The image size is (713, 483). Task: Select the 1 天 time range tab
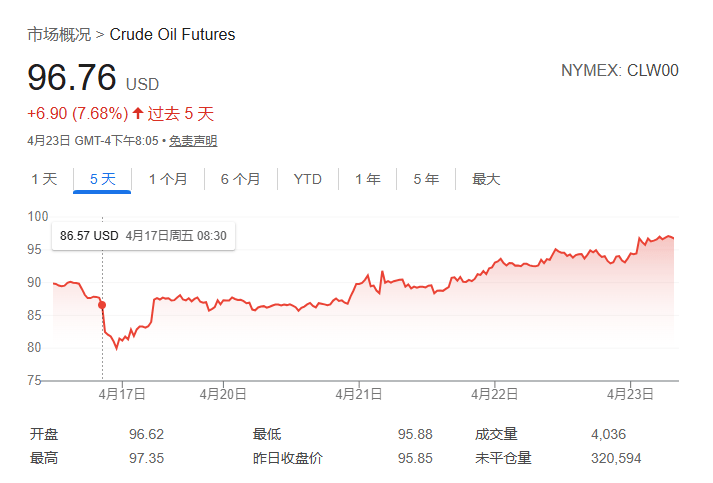(44, 180)
